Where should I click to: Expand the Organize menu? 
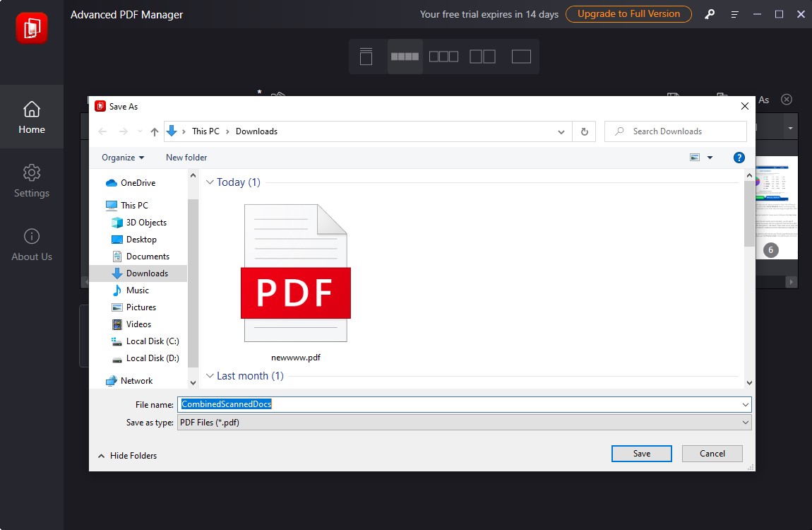(x=121, y=157)
